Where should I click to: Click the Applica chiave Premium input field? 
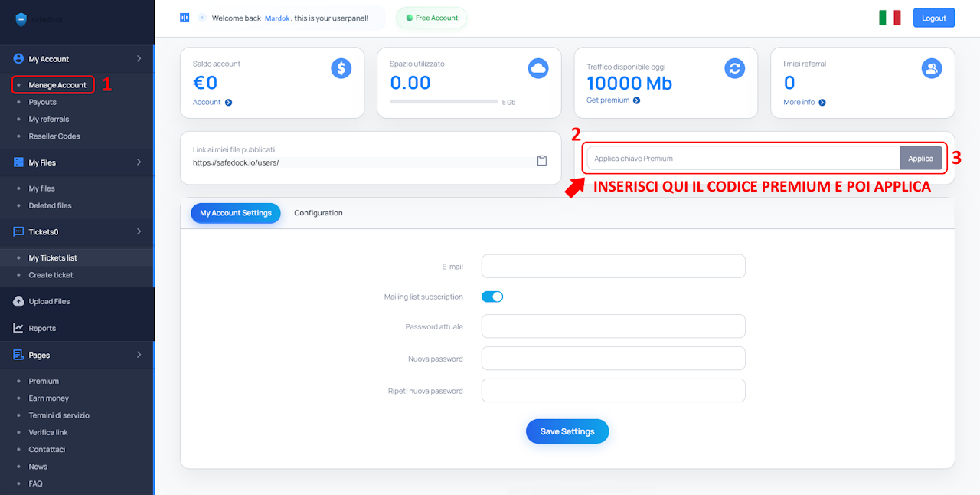point(743,159)
